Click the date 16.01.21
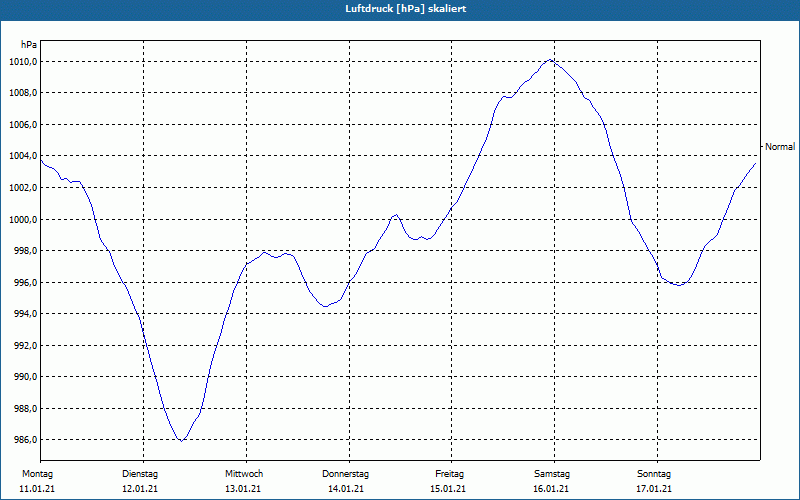This screenshot has width=800, height=500. click(551, 489)
